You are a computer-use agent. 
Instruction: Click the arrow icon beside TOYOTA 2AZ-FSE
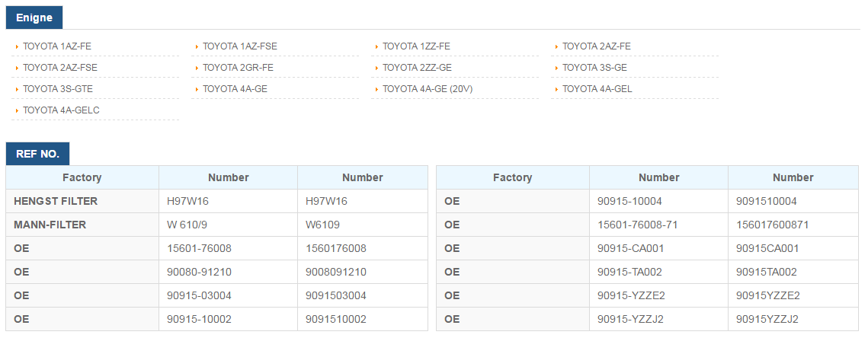click(18, 68)
